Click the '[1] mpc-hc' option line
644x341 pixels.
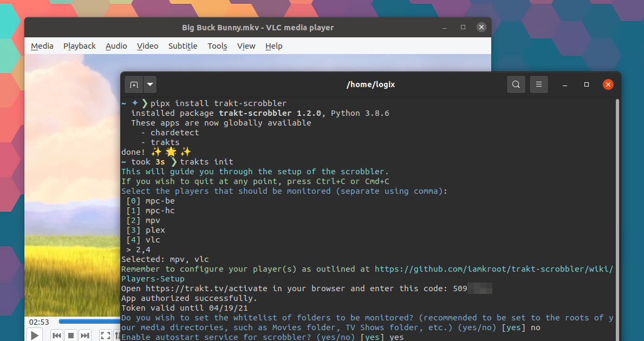click(151, 211)
